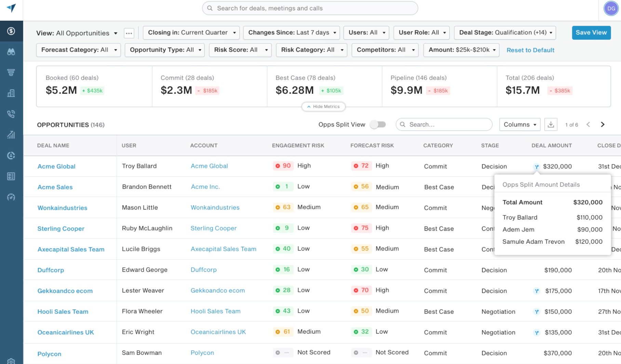Screen dimensions: 621x364
Task: Open the dollar sign Deals sidebar icon
Action: click(11, 31)
